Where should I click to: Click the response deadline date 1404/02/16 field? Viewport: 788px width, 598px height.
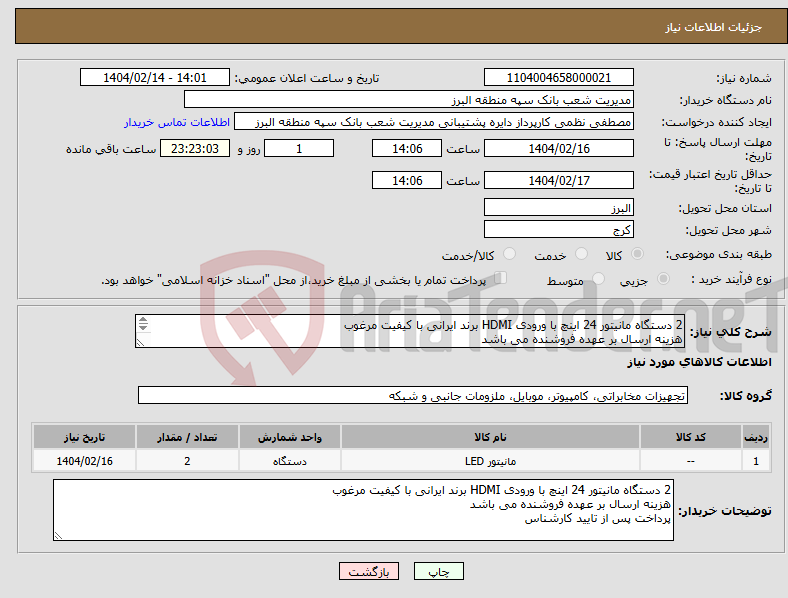[559, 148]
